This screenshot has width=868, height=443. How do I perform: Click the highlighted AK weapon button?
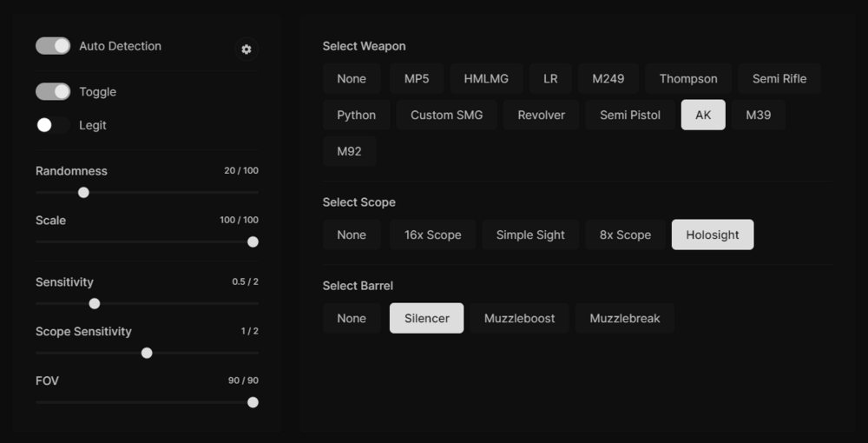[703, 116]
